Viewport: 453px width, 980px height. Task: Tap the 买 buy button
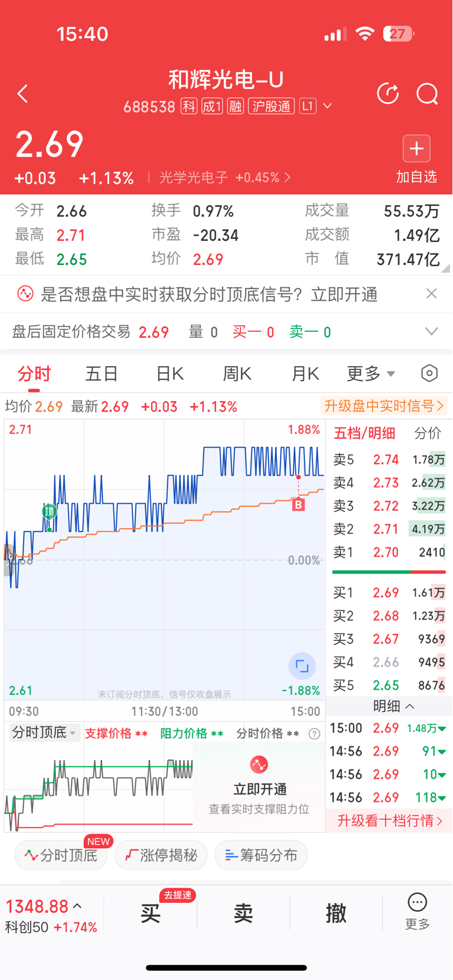pyautogui.click(x=150, y=913)
